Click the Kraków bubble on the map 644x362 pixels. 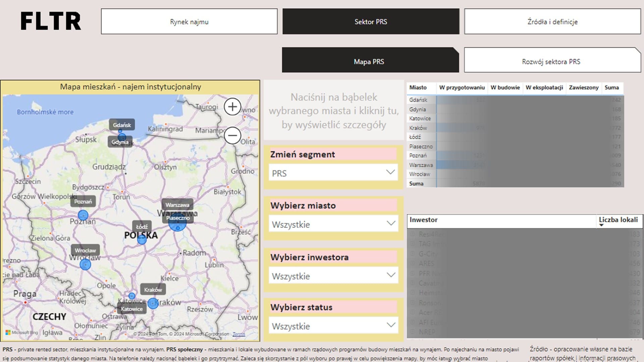(x=153, y=303)
